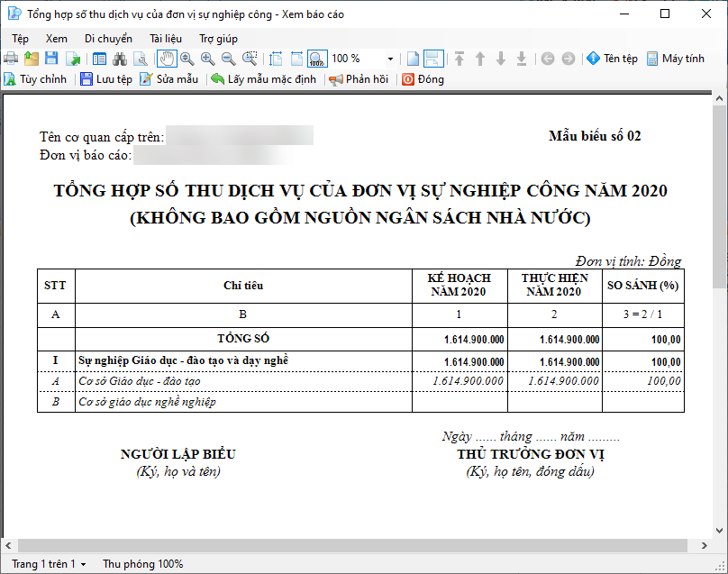Image resolution: width=728 pixels, height=574 pixels.
Task: Click the horizontal scrollbar track
Action: 352,545
